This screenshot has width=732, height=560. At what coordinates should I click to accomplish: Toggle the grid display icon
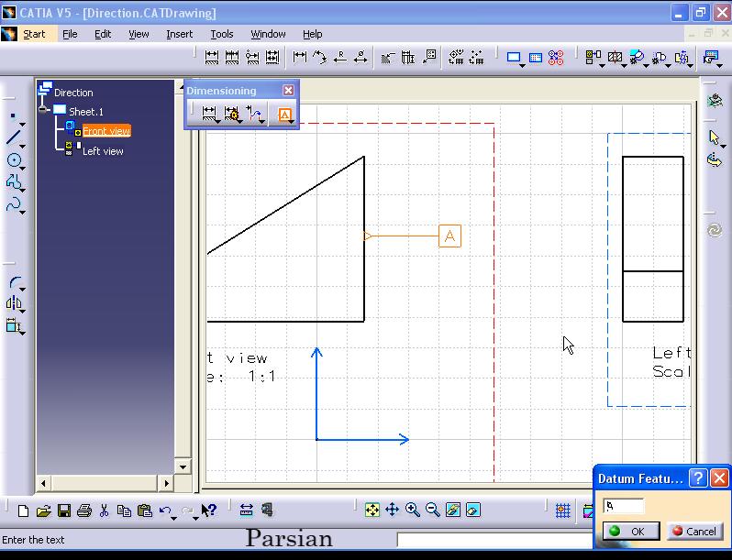563,511
